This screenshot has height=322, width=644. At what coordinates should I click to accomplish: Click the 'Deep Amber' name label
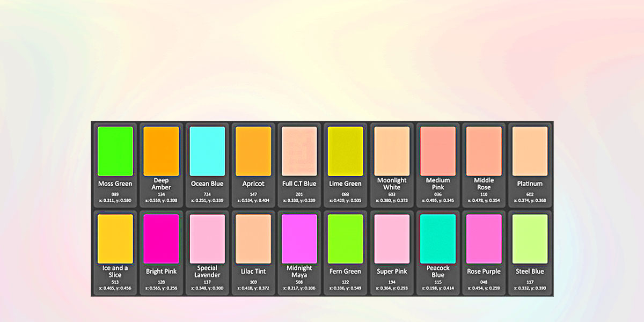tap(161, 184)
